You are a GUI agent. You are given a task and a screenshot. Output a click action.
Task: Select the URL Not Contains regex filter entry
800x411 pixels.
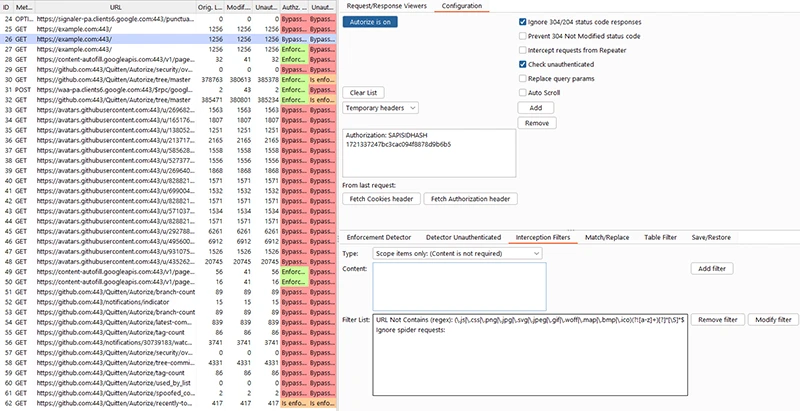point(530,320)
